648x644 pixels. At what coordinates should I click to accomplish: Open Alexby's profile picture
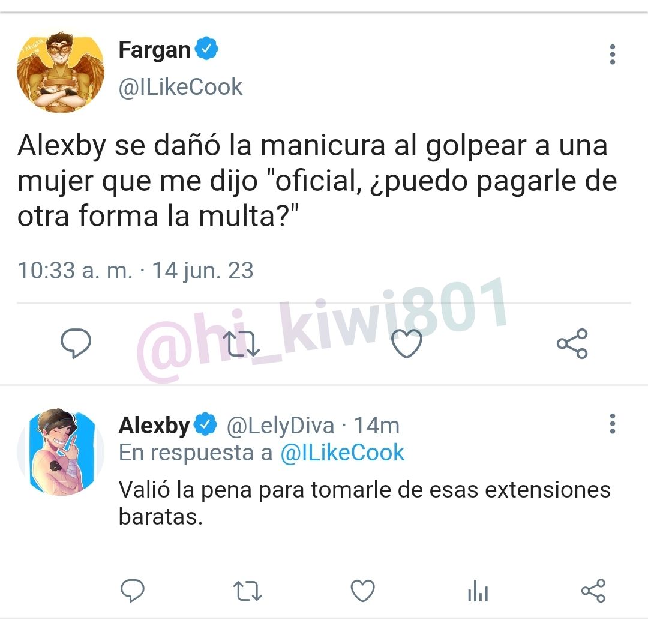click(61, 452)
